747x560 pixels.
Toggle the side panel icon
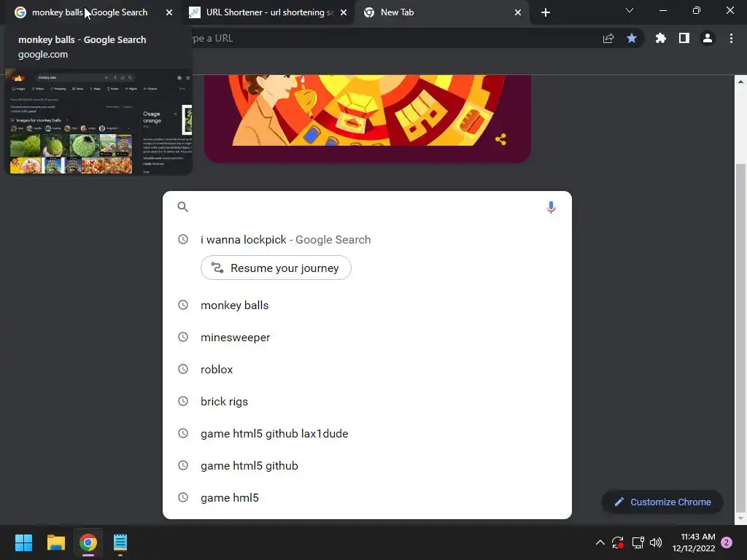click(x=684, y=38)
